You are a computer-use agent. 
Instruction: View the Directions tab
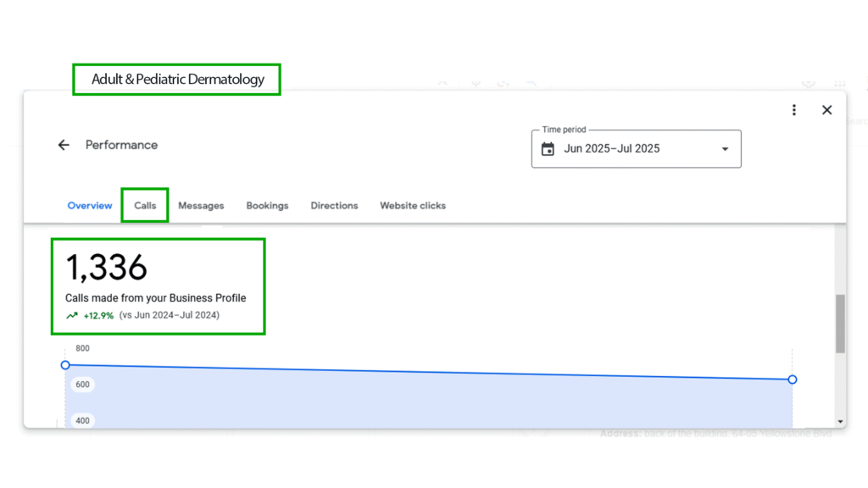click(x=334, y=206)
